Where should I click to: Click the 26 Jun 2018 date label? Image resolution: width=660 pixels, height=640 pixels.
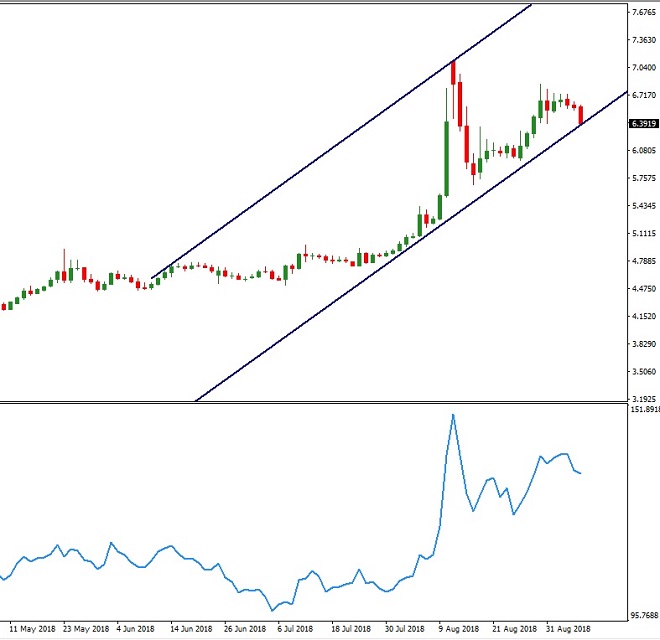245,629
